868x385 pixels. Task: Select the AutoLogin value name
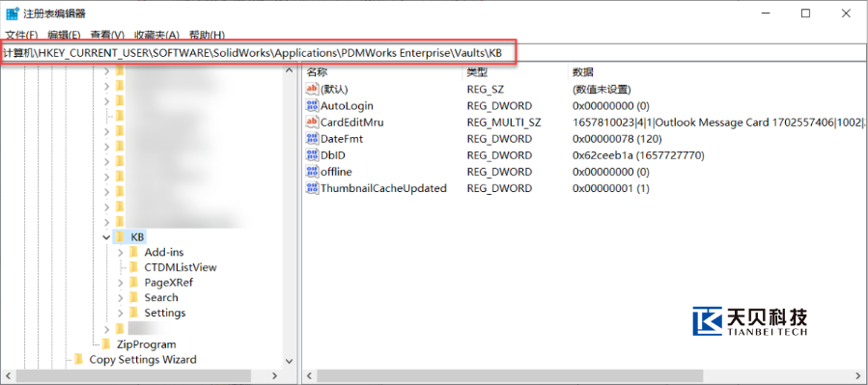coord(347,105)
